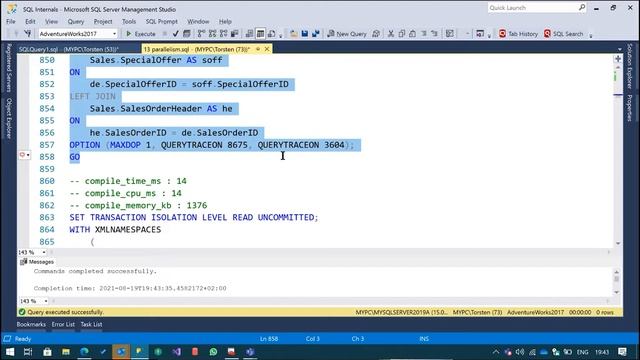Open the Window menu
640x360 pixels.
[x=198, y=21]
